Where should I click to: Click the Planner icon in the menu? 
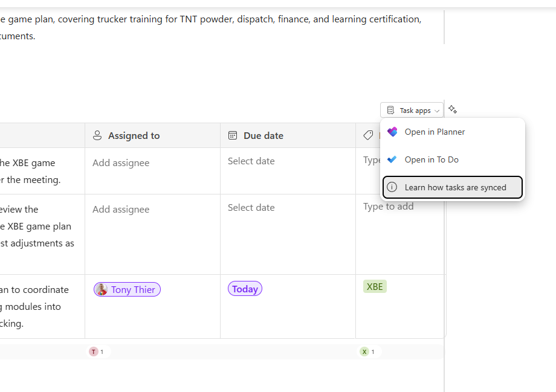[392, 132]
